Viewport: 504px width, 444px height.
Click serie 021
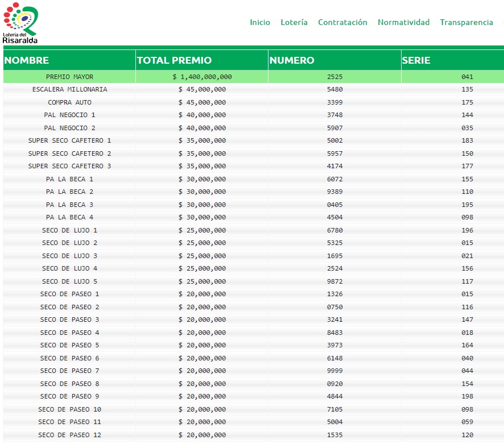click(x=467, y=256)
